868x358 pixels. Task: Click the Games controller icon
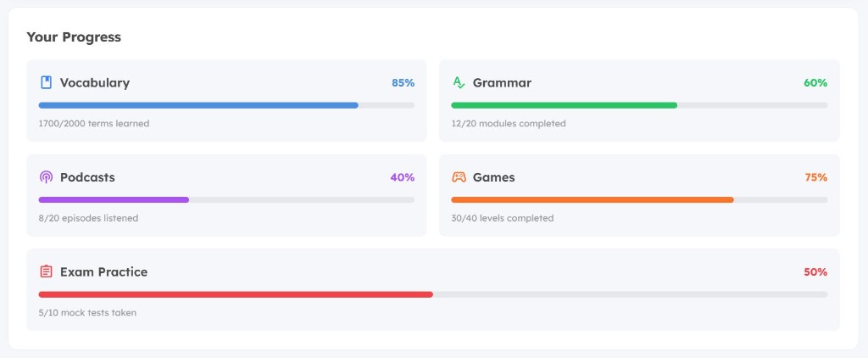(x=459, y=177)
